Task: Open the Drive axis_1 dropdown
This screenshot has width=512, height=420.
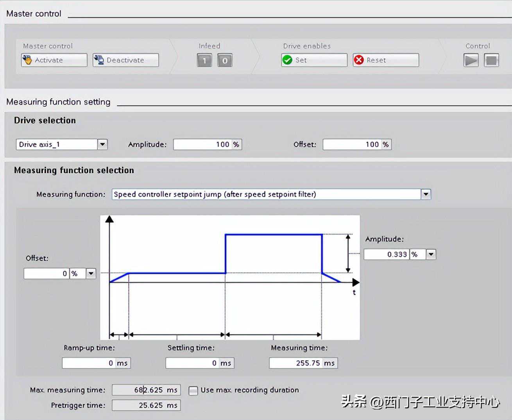Action: click(x=102, y=144)
